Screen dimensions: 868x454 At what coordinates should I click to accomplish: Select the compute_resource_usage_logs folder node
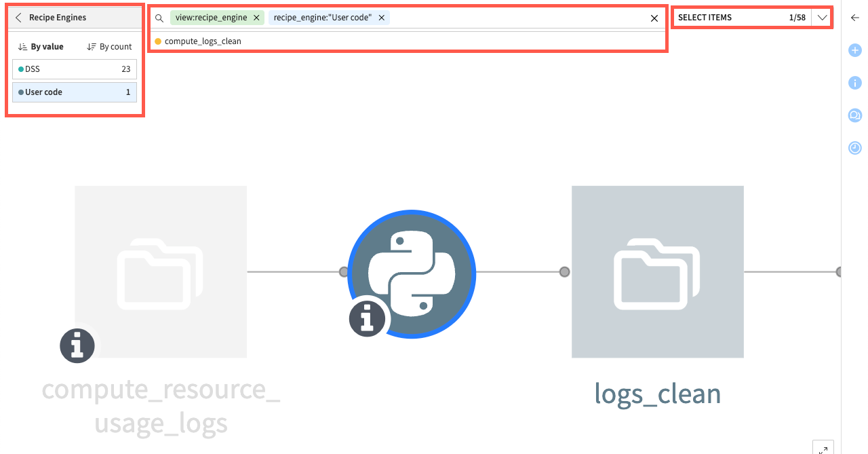[161, 271]
